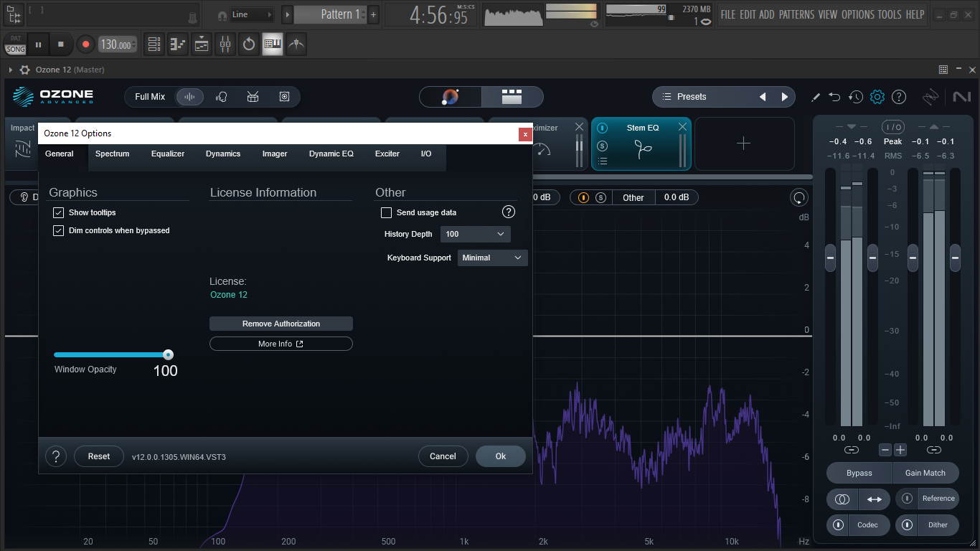Switch to the Spectrum options tab
This screenshot has width=980, height=551.
click(113, 154)
